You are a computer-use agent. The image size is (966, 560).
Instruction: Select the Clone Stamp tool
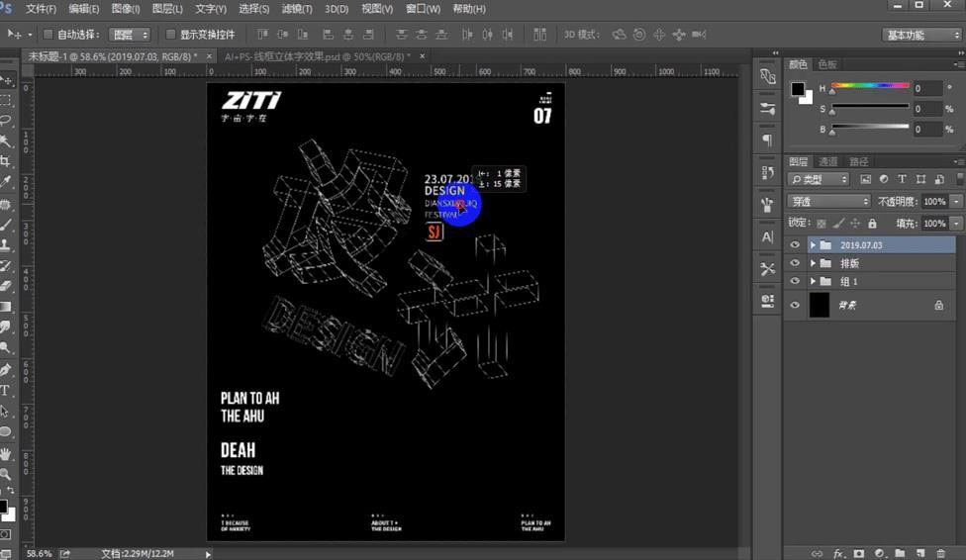(x=6, y=245)
